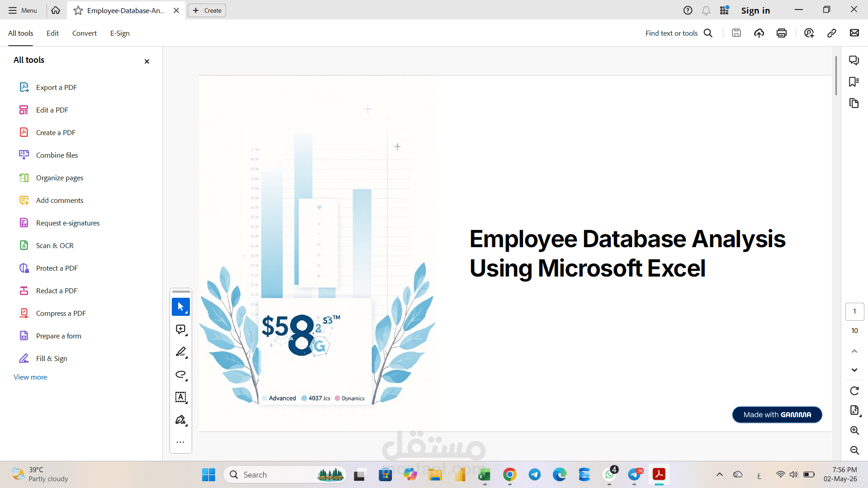This screenshot has width=868, height=488.
Task: Go to previous page using up chevron
Action: pyautogui.click(x=854, y=351)
